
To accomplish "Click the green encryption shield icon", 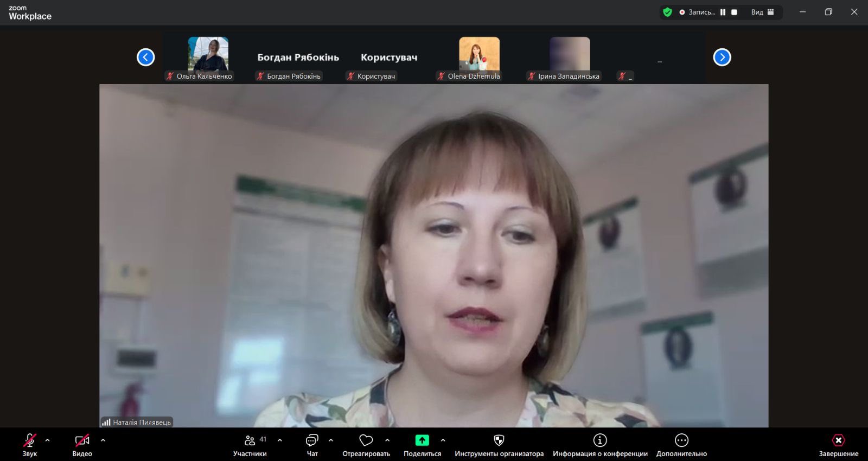I will (668, 12).
